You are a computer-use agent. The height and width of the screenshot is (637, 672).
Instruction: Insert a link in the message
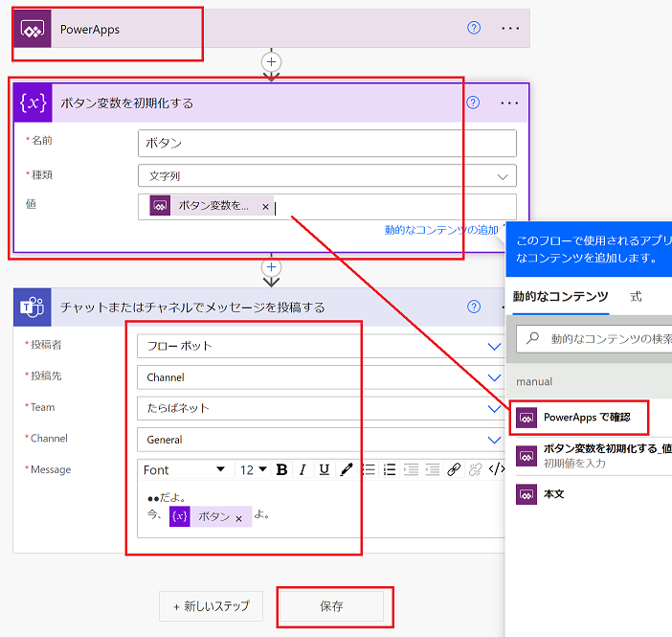[x=454, y=469]
